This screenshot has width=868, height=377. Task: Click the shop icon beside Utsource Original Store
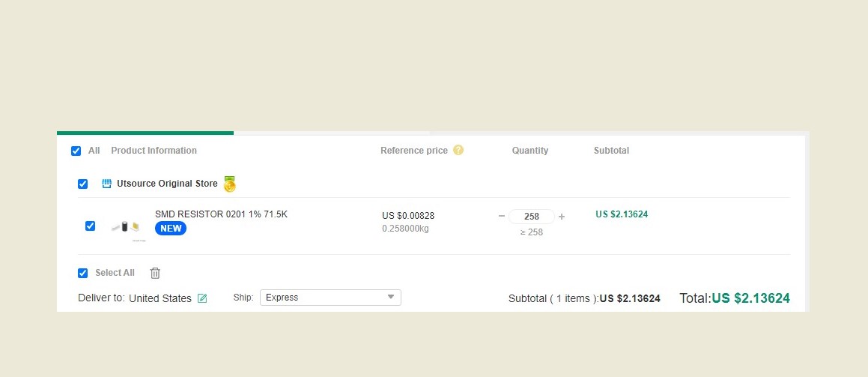[106, 184]
